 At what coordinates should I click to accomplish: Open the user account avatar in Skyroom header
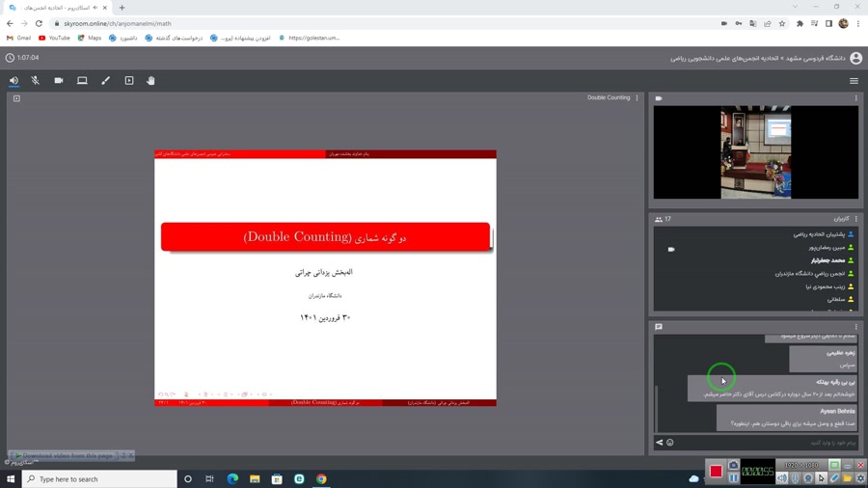(x=855, y=58)
